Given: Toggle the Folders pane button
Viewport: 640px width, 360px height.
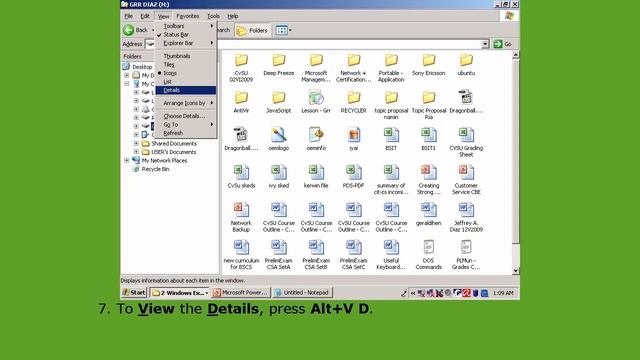Looking at the screenshot, I should pos(252,30).
